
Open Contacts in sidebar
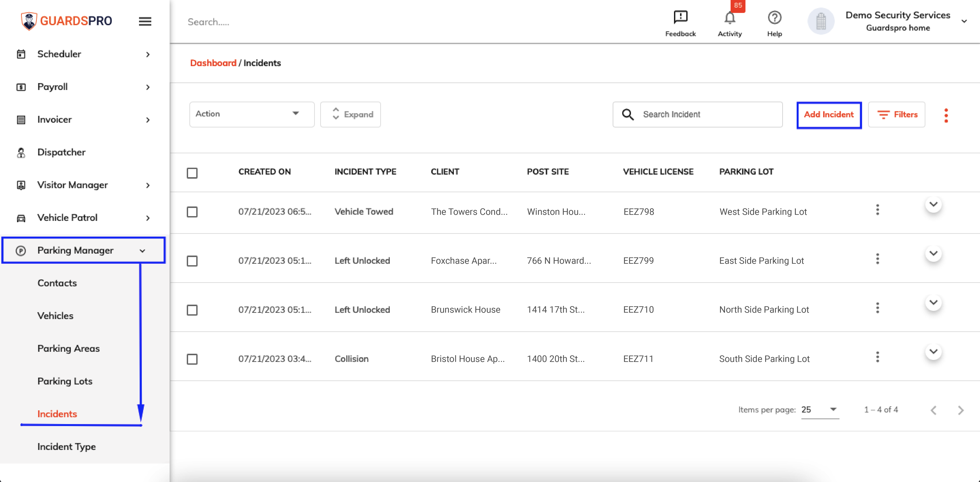(57, 283)
